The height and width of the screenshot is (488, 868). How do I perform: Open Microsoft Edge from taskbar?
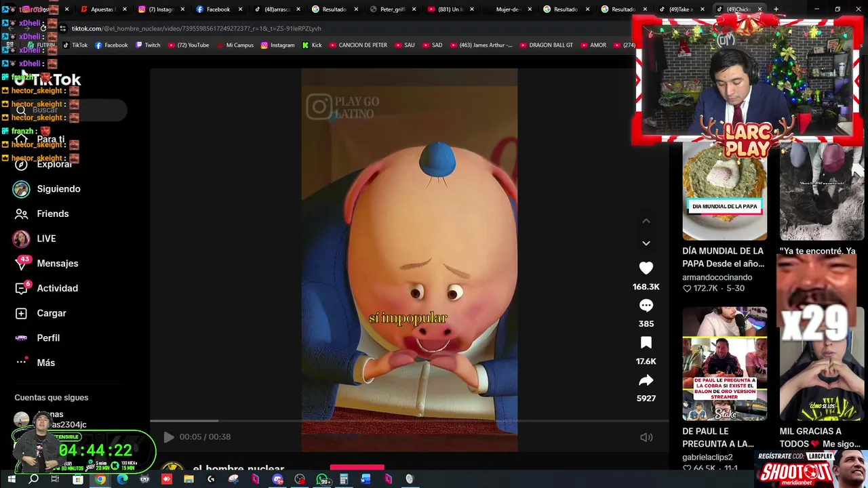pyautogui.click(x=122, y=480)
